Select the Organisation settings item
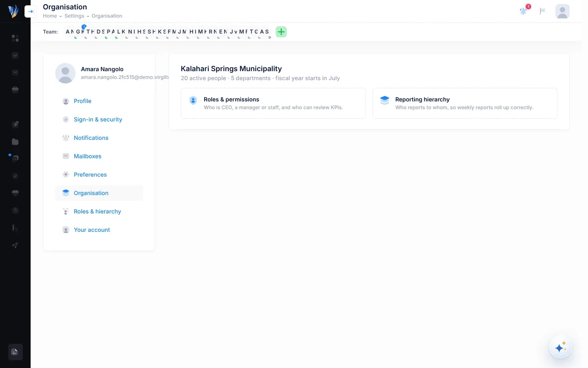Image resolution: width=588 pixels, height=368 pixels. [x=99, y=193]
